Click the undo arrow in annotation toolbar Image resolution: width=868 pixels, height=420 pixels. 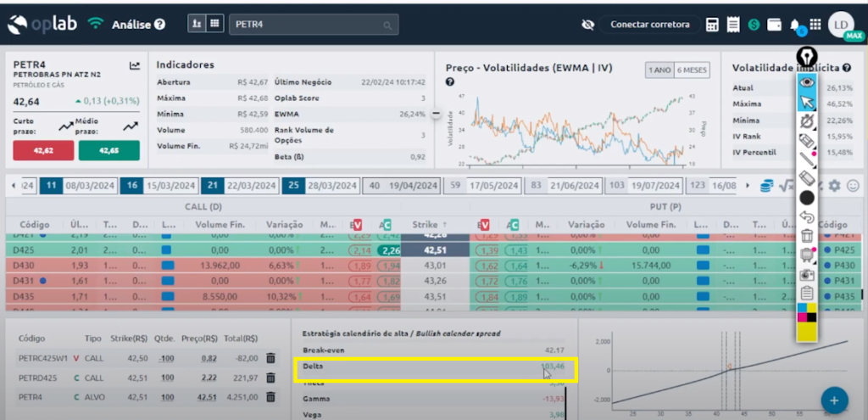(x=807, y=217)
